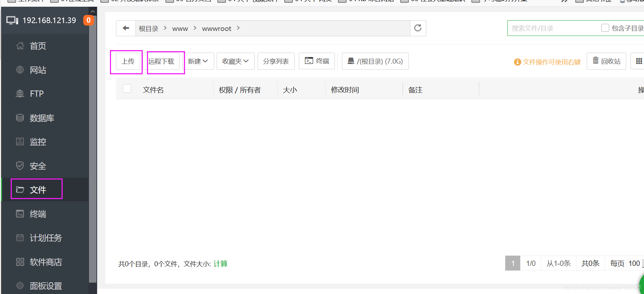
Task: Click the chevron after wwwroot breadcrumb
Action: coord(238,28)
